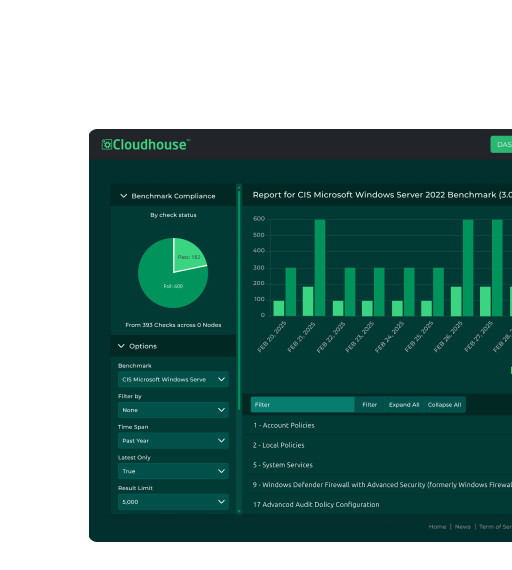
Task: Expand the 1 - Account Policies row
Action: coord(378,425)
